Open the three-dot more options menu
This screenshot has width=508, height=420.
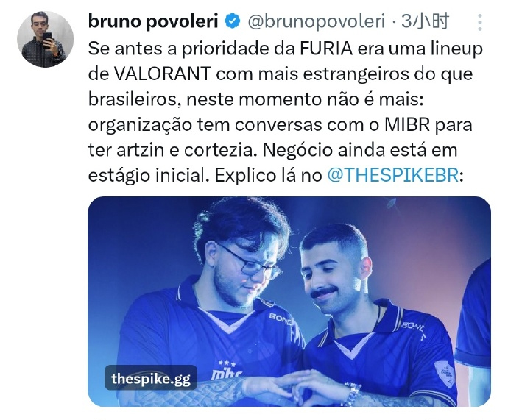[x=479, y=22]
